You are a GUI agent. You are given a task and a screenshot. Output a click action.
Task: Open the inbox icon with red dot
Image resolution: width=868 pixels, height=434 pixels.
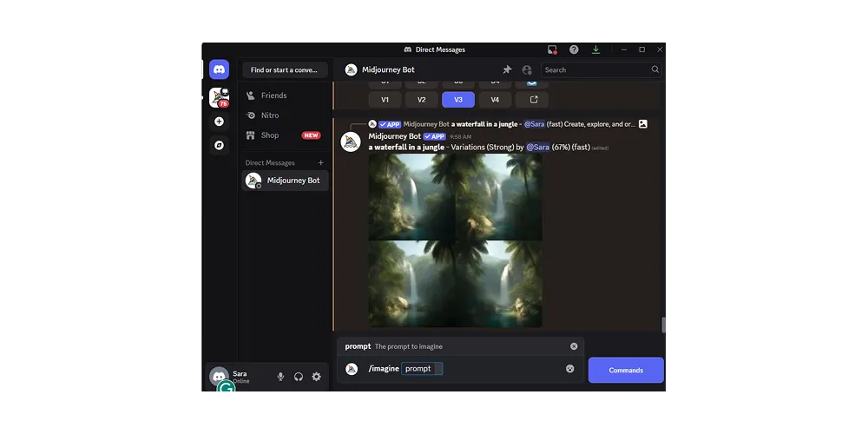[x=552, y=49]
